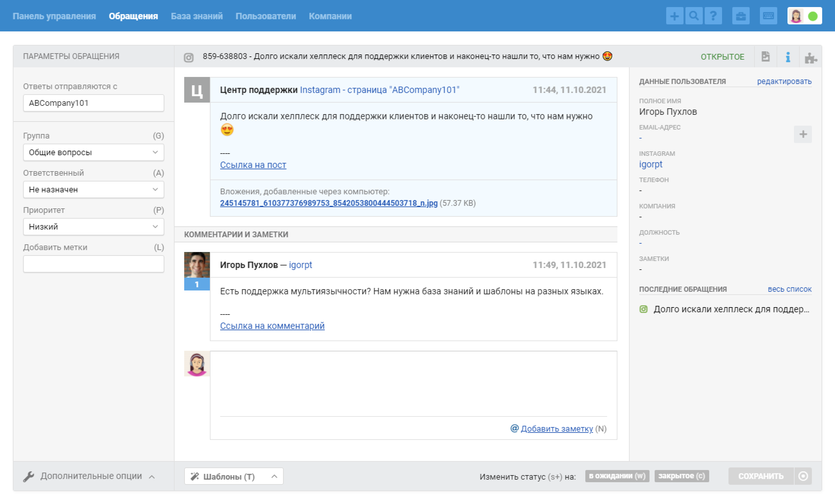Open the Шаблоны (T) dropdown
Screen dimensions: 835x504
click(234, 476)
